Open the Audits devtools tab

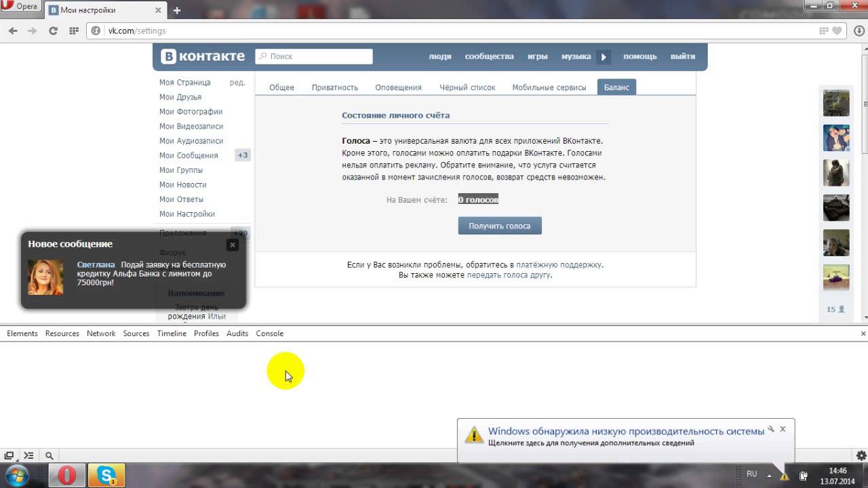pyautogui.click(x=237, y=333)
